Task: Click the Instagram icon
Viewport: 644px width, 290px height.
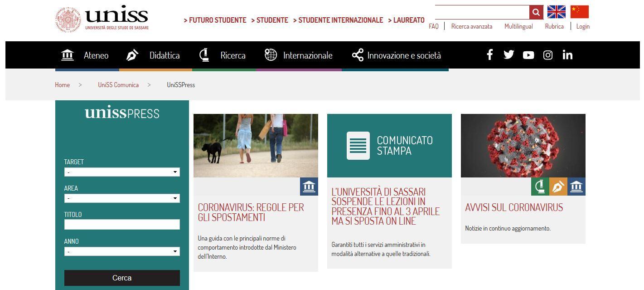Action: (547, 55)
